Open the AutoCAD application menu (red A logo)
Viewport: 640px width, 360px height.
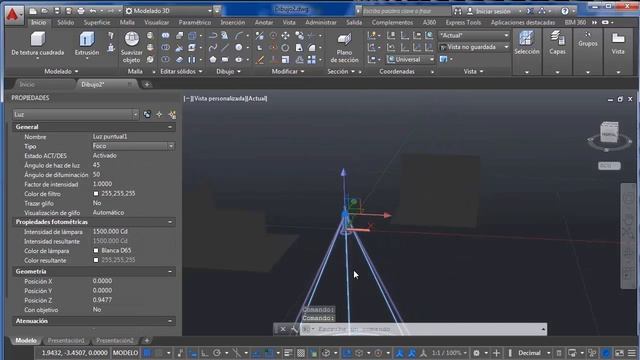(x=13, y=15)
